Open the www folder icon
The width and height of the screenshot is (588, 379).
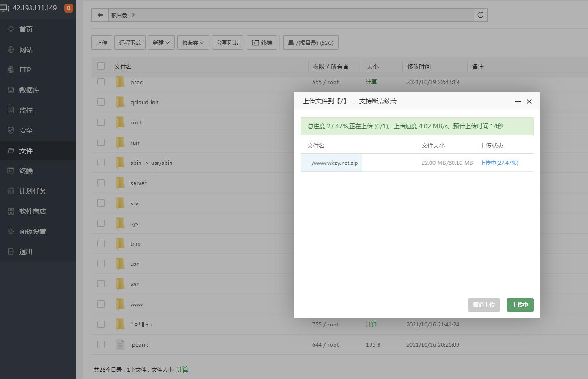120,304
